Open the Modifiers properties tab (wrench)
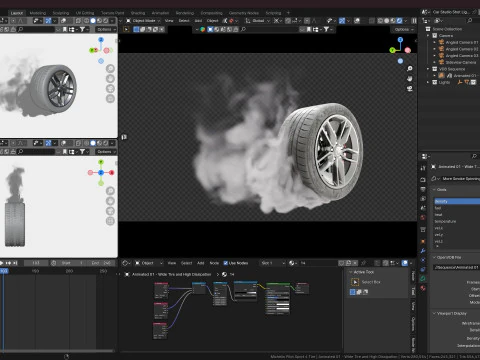 423,251
